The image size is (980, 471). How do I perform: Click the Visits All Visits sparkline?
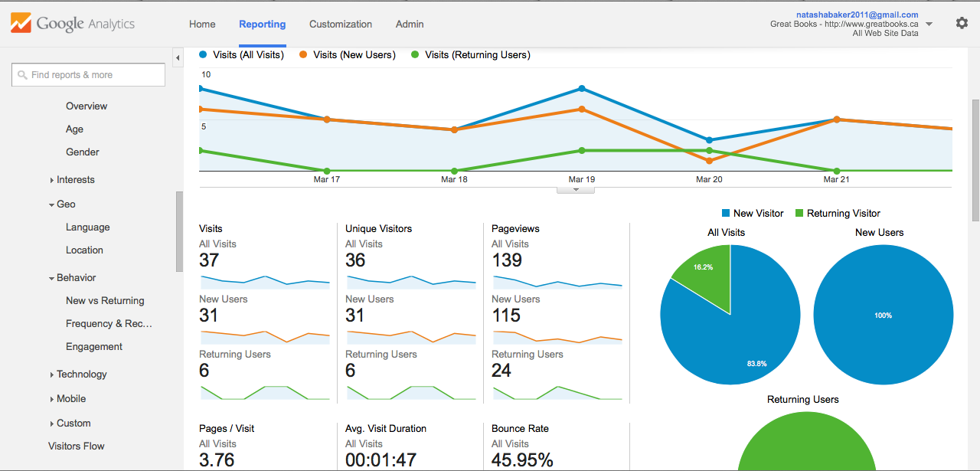265,282
